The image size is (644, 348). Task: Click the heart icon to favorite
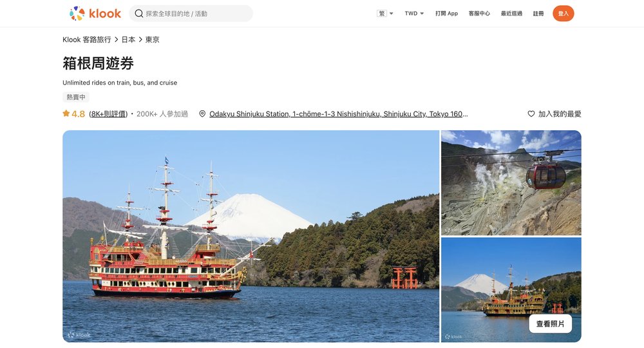(531, 114)
